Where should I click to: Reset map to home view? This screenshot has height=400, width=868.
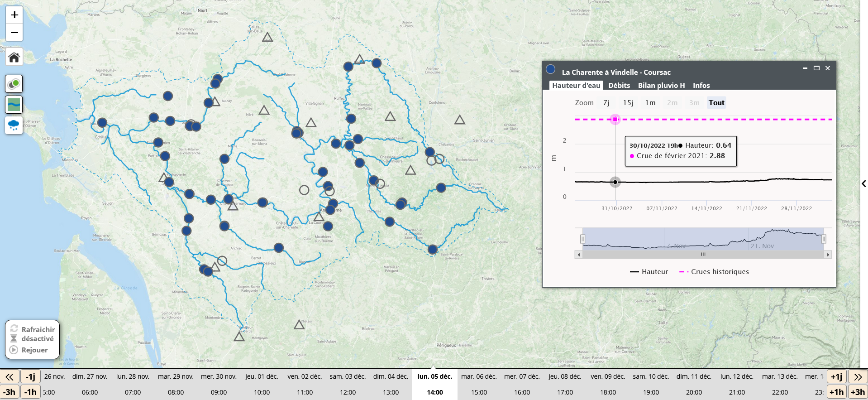(x=14, y=58)
